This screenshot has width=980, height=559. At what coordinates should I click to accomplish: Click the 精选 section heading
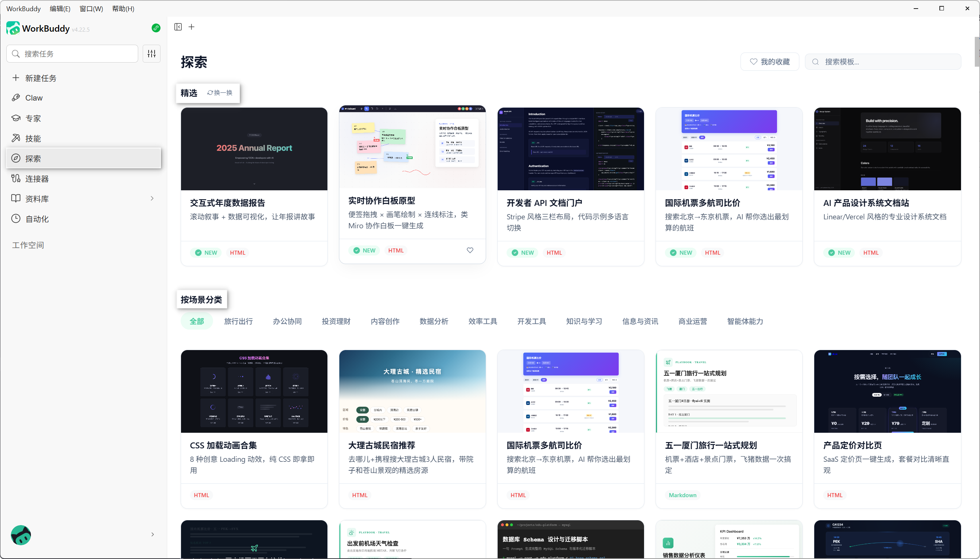point(189,93)
